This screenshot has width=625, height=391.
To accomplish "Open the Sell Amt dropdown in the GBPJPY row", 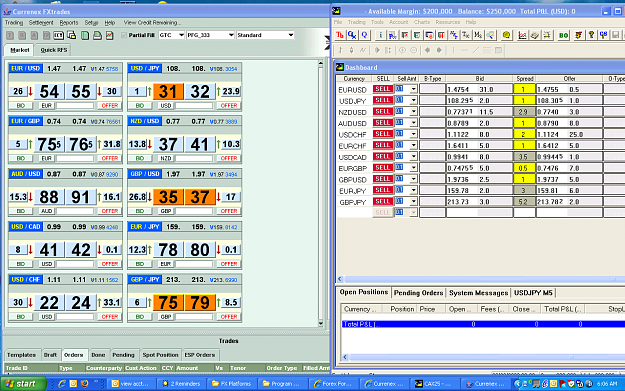I will point(413,201).
